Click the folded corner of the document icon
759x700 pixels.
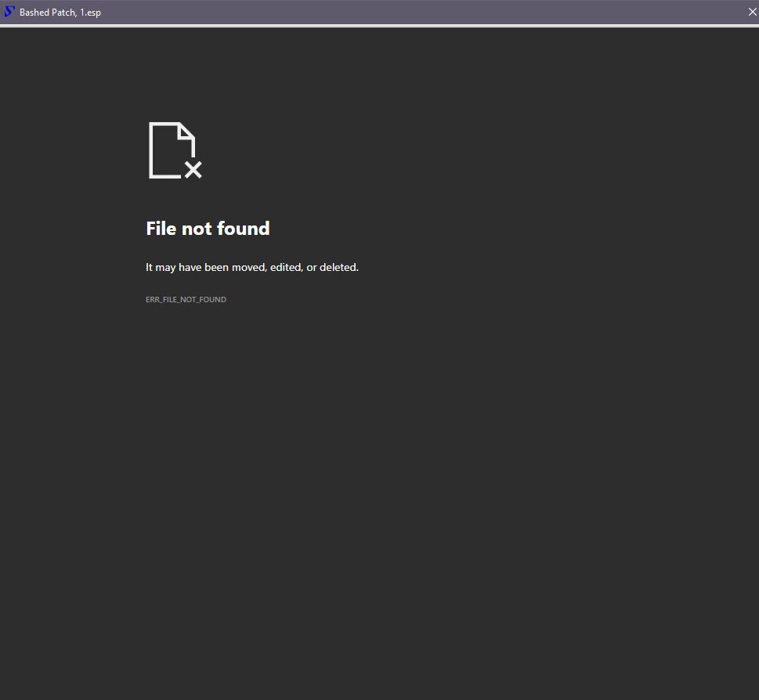point(186,131)
